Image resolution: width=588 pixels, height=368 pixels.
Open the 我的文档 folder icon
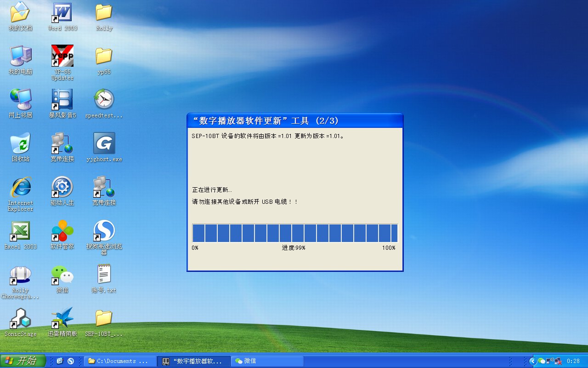pos(21,17)
